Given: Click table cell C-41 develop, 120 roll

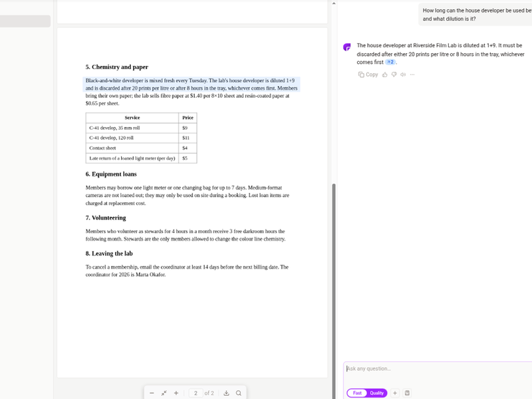Looking at the screenshot, I should (x=132, y=138).
